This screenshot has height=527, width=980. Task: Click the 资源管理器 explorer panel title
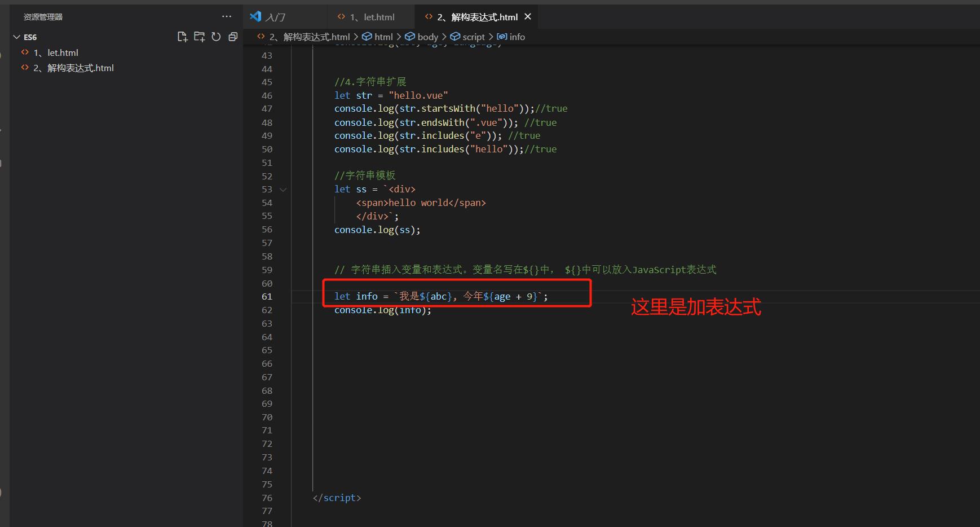click(43, 17)
